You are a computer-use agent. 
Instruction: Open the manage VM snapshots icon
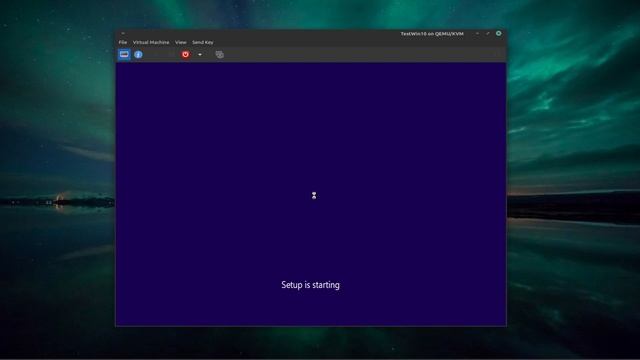[220, 54]
